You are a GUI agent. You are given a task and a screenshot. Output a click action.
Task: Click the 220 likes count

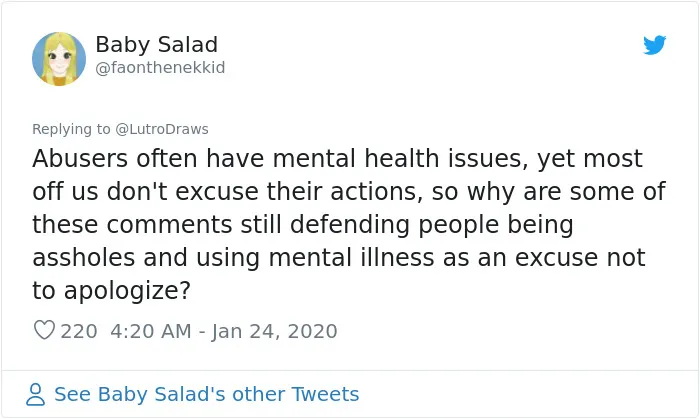79,331
